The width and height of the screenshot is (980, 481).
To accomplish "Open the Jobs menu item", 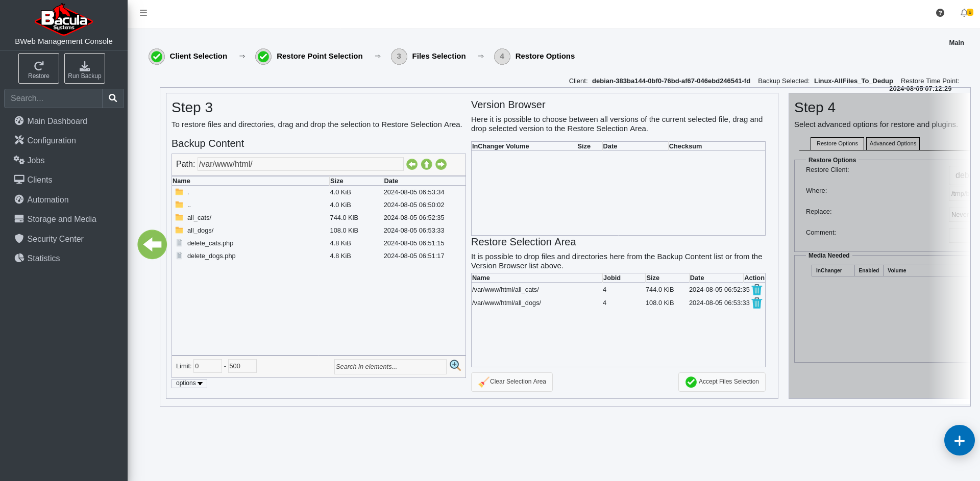I will tap(36, 160).
